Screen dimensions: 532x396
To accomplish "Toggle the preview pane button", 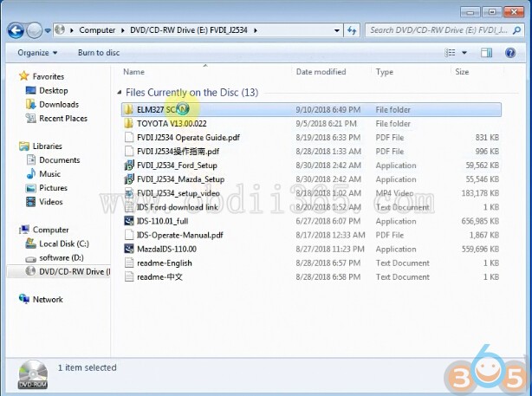I will (x=486, y=53).
